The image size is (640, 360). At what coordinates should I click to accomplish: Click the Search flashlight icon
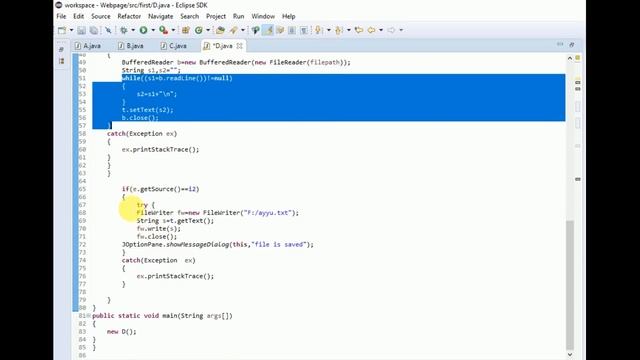[234, 30]
